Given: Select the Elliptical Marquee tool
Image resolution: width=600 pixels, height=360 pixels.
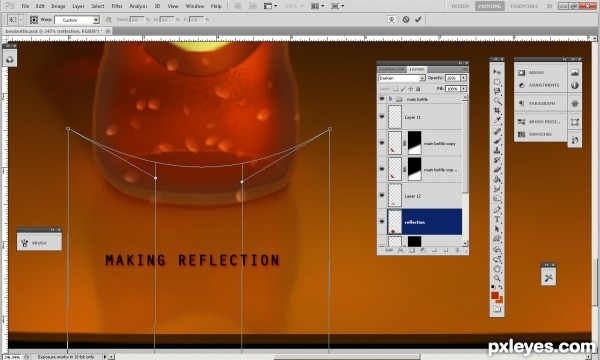Looking at the screenshot, I should click(x=497, y=81).
